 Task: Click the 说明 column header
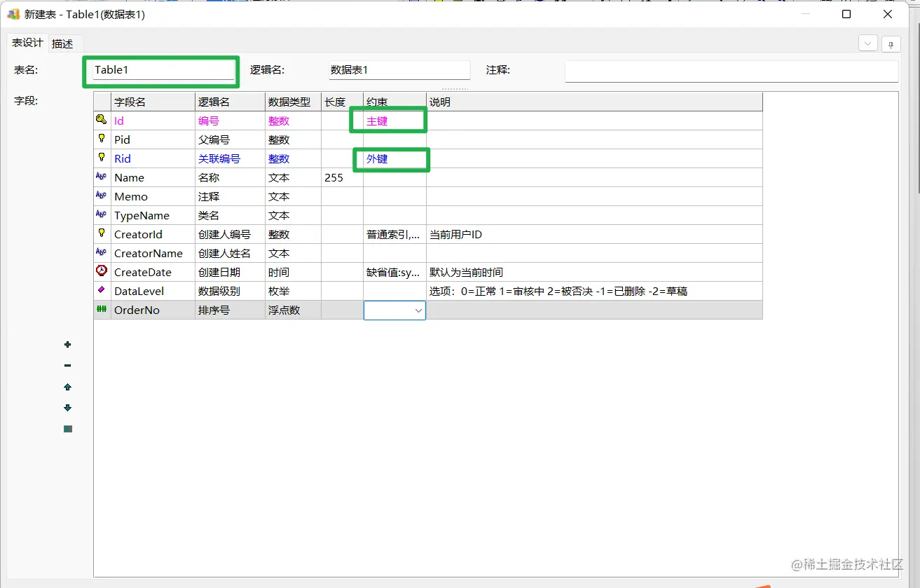coord(595,102)
